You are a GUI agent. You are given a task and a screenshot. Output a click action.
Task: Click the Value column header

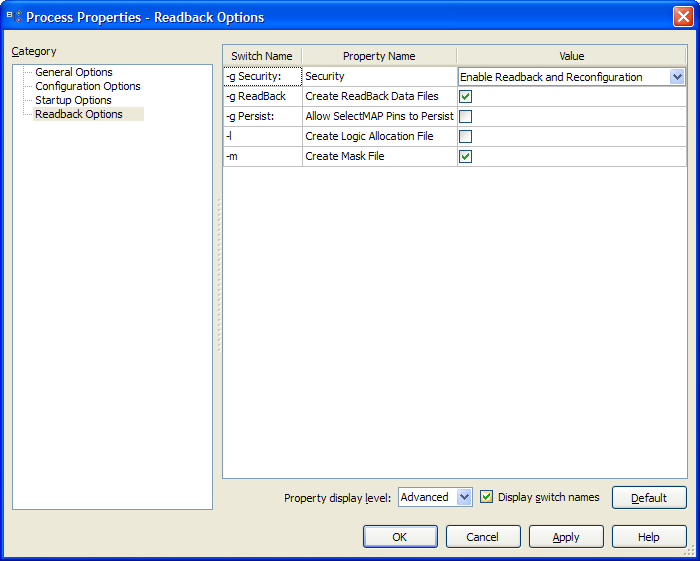click(571, 56)
